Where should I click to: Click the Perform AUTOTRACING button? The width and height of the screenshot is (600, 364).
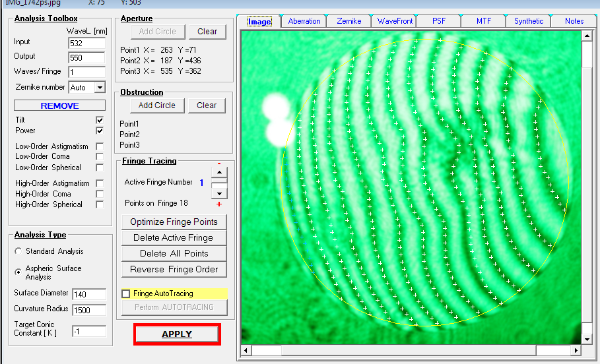pyautogui.click(x=174, y=307)
